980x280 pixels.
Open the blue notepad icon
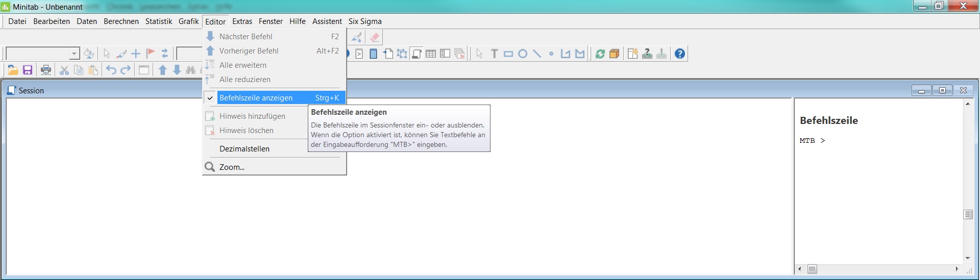(x=374, y=54)
